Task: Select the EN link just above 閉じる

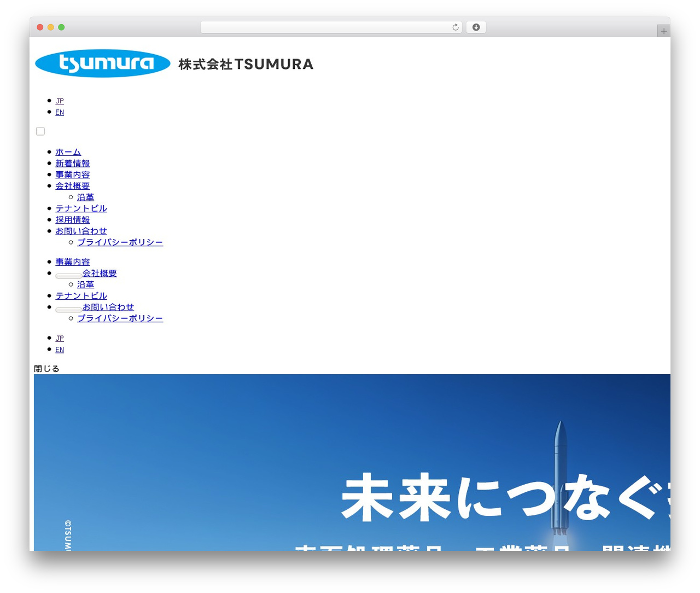Action: coord(60,350)
